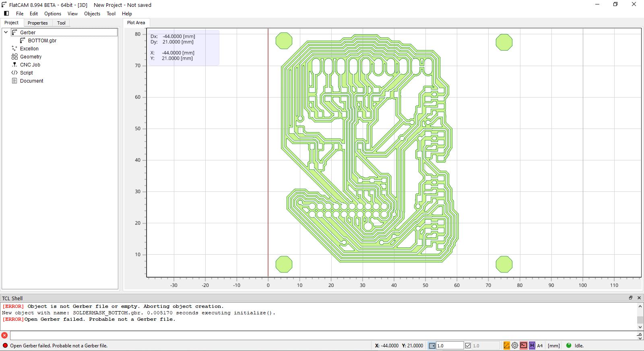Viewport: 644px width, 351px height.
Task: Click the Dx/Dy coordinate HUD overlay
Action: pos(184,48)
